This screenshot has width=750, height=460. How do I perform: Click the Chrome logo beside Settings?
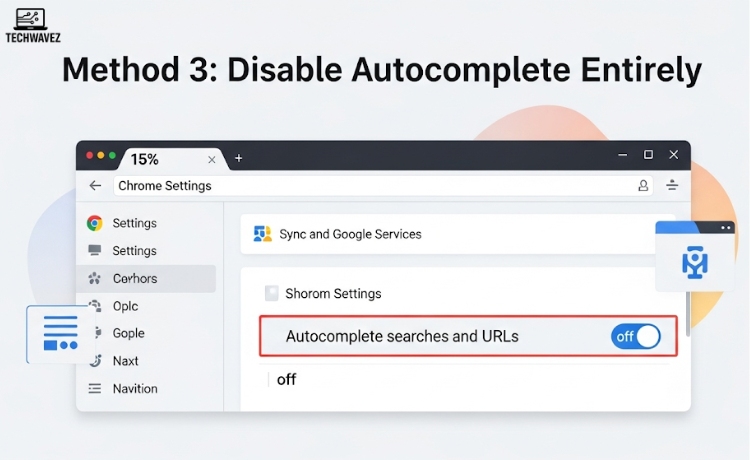tap(95, 223)
